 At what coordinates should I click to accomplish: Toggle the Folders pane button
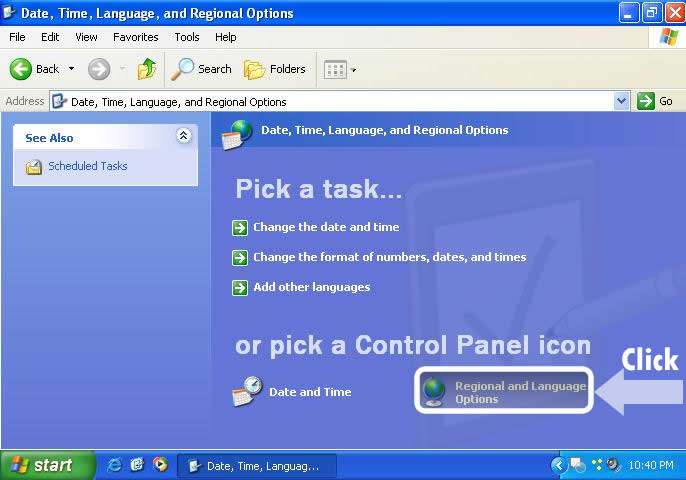(274, 69)
